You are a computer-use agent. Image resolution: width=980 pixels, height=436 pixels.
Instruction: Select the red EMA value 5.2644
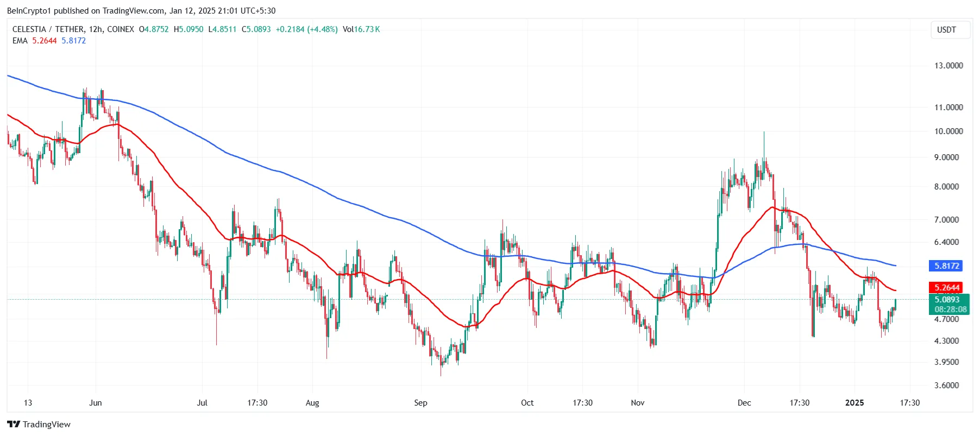(x=45, y=41)
